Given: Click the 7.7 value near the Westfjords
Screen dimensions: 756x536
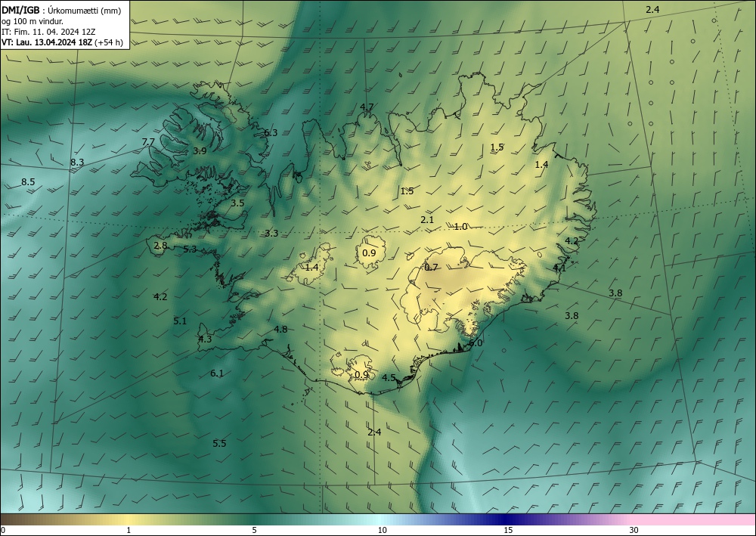Looking at the screenshot, I should (x=148, y=141).
